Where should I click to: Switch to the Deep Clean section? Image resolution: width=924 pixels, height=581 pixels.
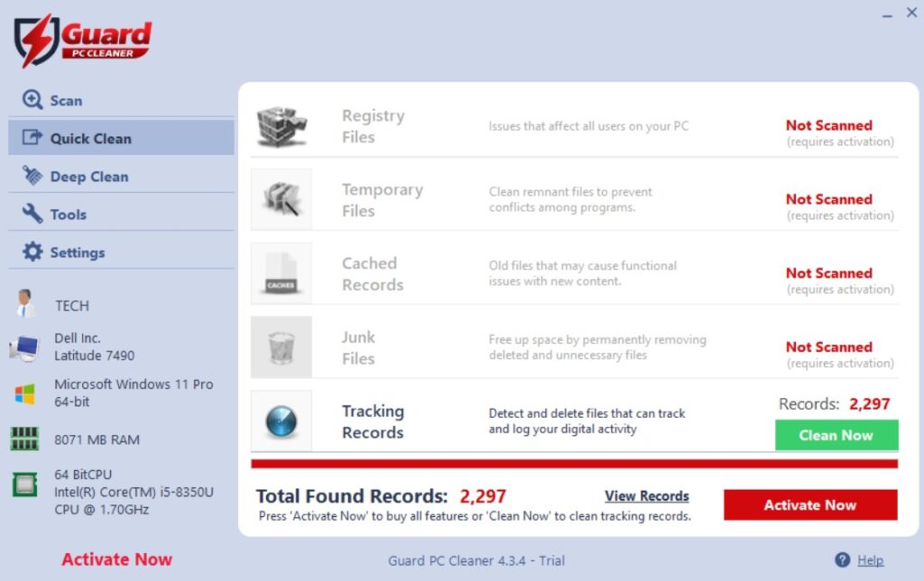[88, 177]
